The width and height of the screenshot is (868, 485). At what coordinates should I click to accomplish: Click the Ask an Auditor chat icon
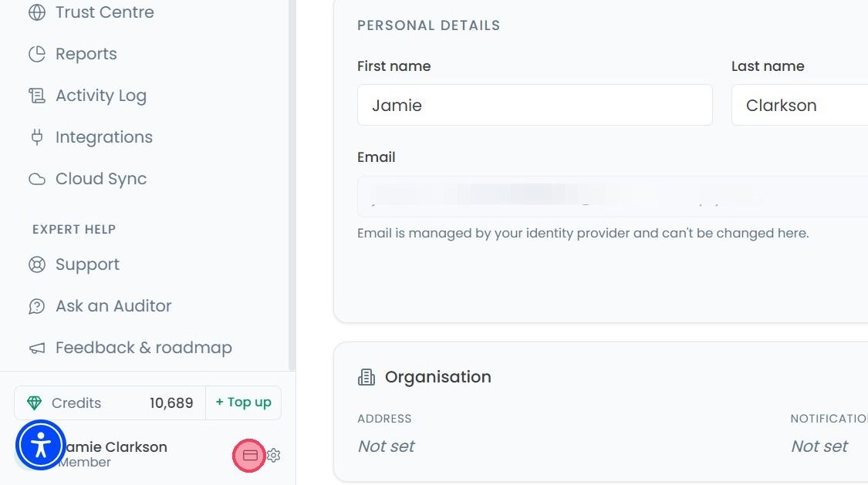click(37, 306)
